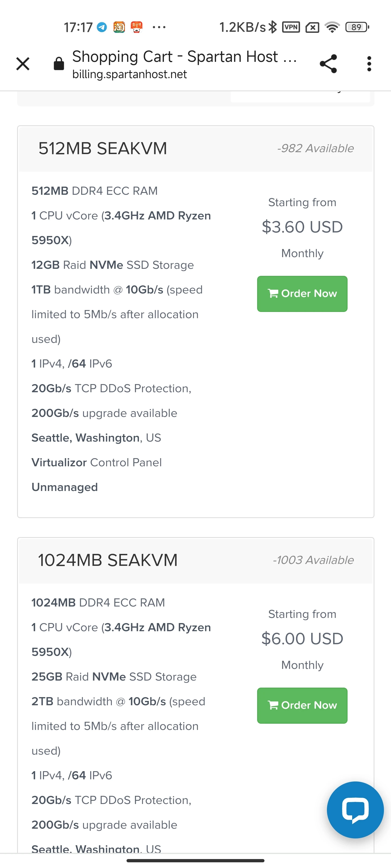
Task: Tap the 512MB SEAKVM heading
Action: pyautogui.click(x=103, y=148)
